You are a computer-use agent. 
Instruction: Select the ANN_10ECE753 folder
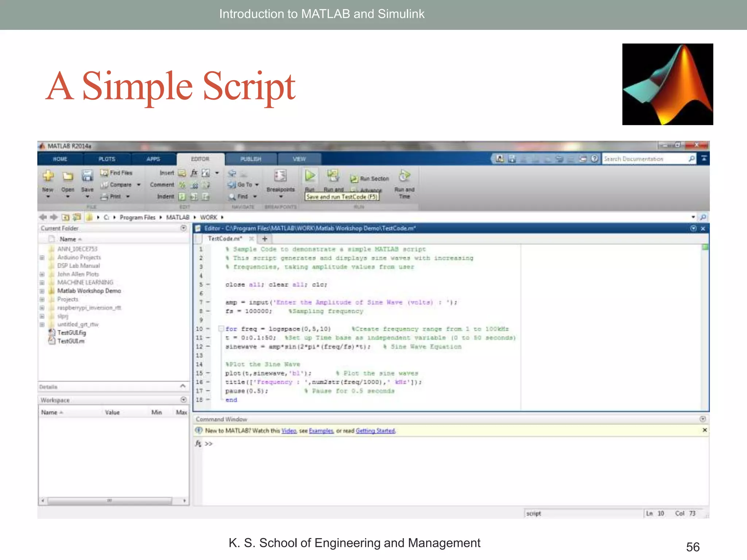77,249
